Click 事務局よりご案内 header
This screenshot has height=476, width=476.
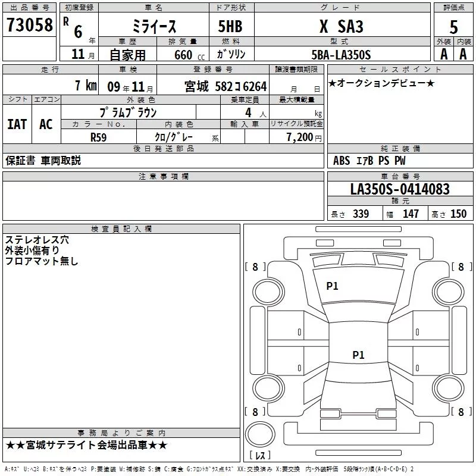click(x=121, y=433)
